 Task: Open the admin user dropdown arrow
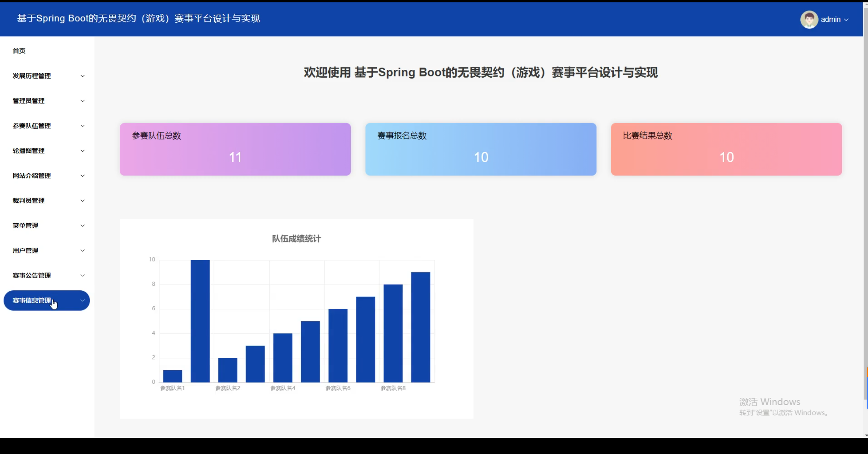click(846, 20)
